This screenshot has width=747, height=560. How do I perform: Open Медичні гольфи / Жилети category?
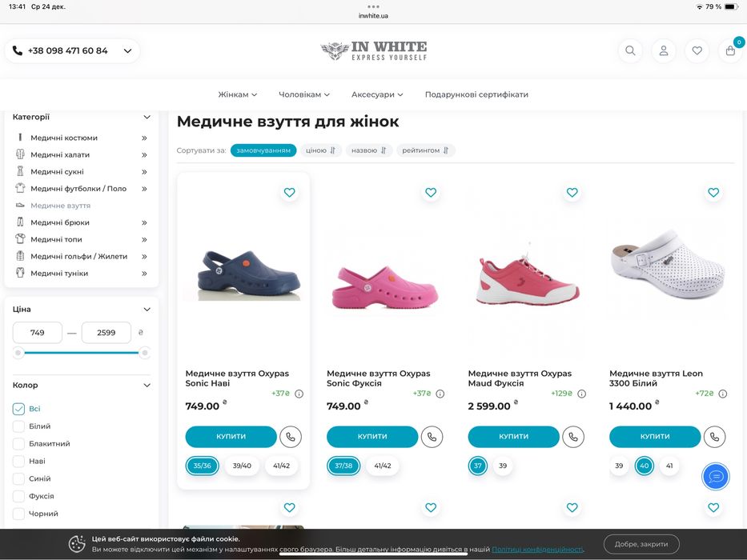click(x=78, y=257)
